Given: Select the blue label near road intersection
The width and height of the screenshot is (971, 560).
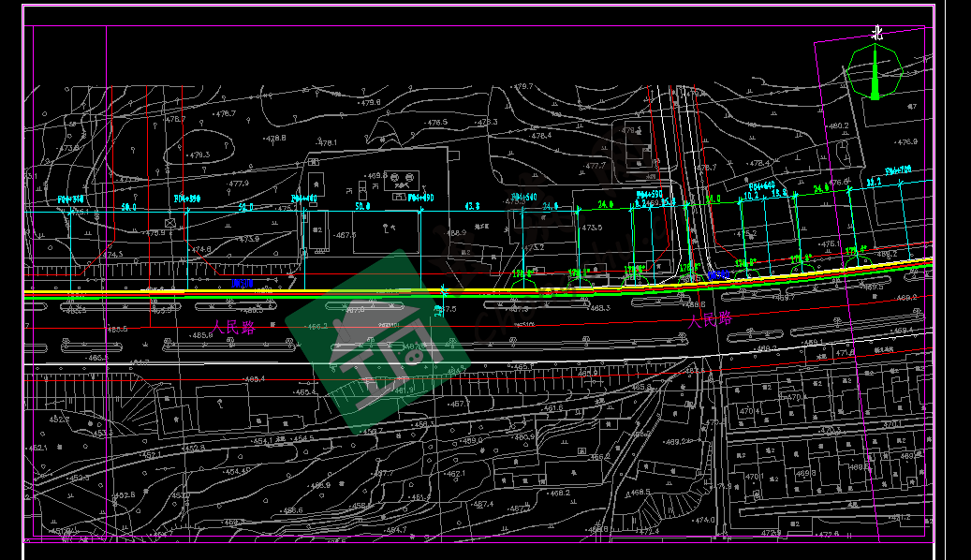Looking at the screenshot, I should pos(717,275).
